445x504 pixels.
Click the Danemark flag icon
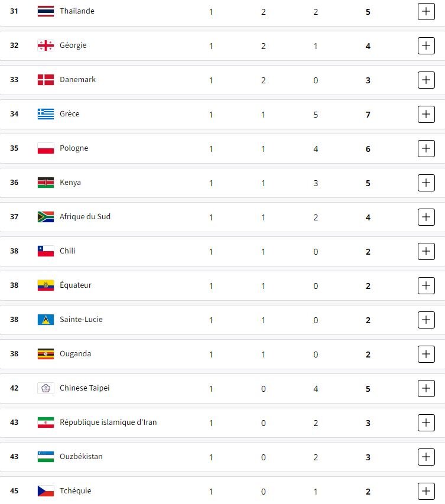pyautogui.click(x=46, y=80)
